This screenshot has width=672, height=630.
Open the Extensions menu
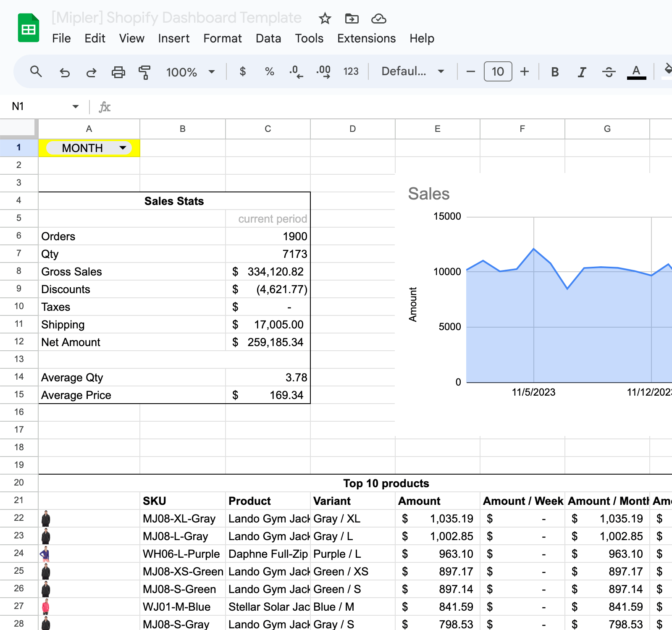point(366,39)
